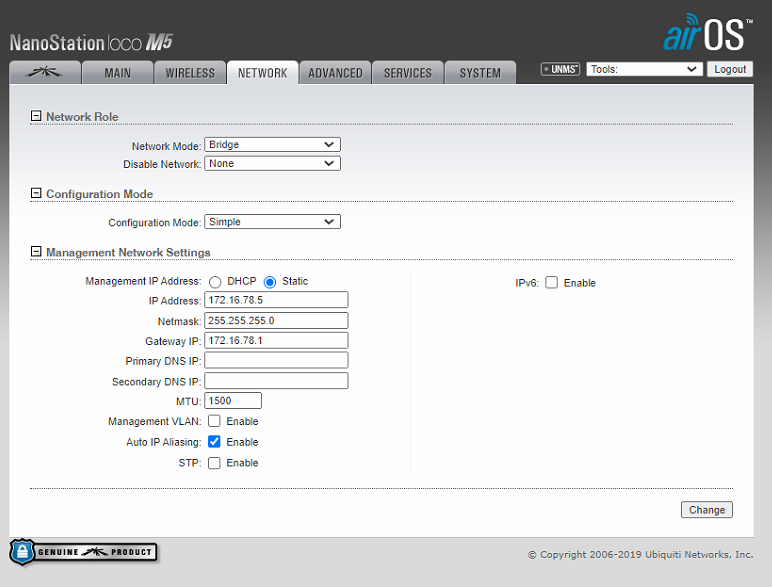Select the NETWORK tab
The height and width of the screenshot is (587, 772).
pyautogui.click(x=262, y=73)
